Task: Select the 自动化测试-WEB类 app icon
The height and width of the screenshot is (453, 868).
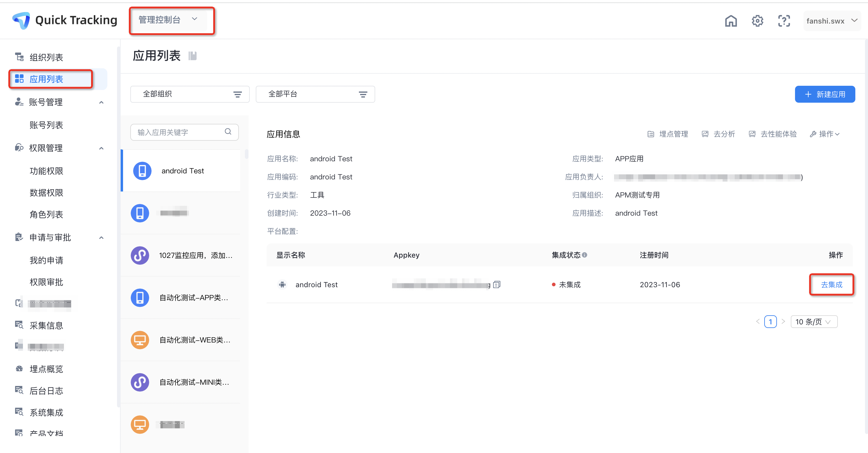Action: (140, 340)
